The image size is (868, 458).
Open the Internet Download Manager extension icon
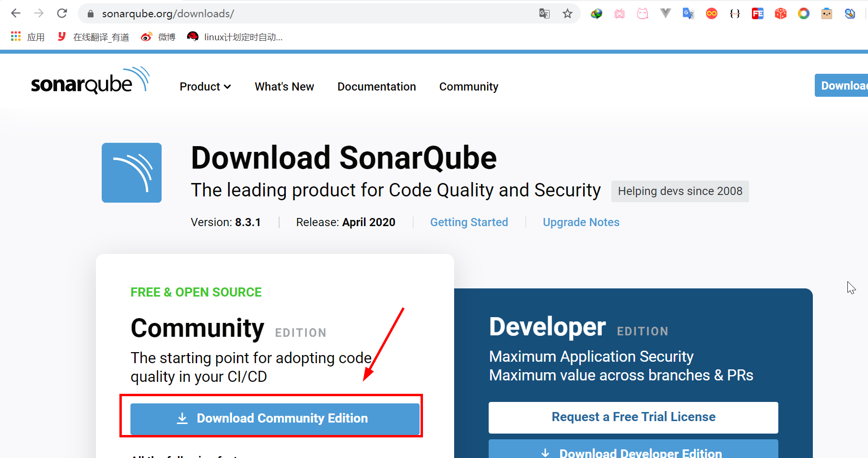596,13
